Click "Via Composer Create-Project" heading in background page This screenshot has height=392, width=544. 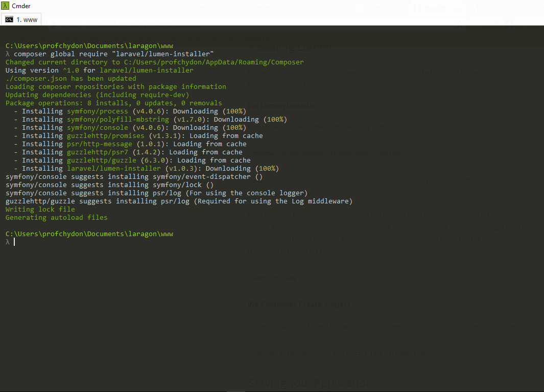tap(299, 305)
